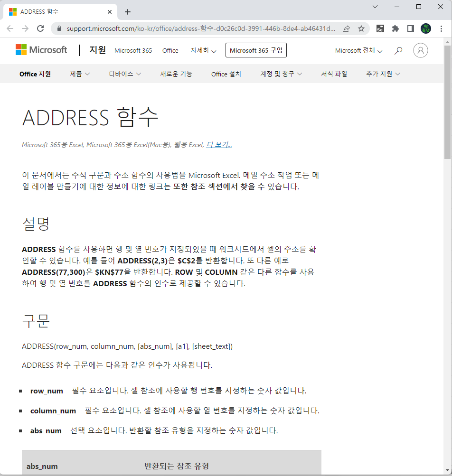This screenshot has height=476, width=452.
Task: Open a new tab with the plus button
Action: (128, 12)
